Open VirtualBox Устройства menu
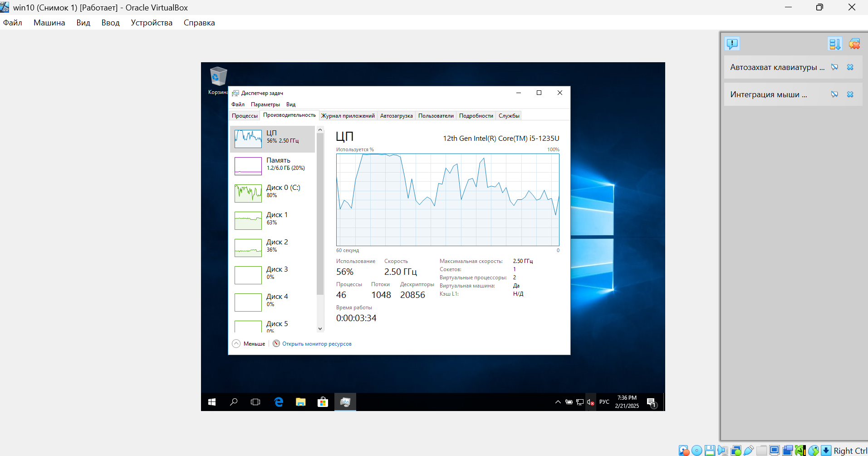The height and width of the screenshot is (456, 868). (152, 23)
